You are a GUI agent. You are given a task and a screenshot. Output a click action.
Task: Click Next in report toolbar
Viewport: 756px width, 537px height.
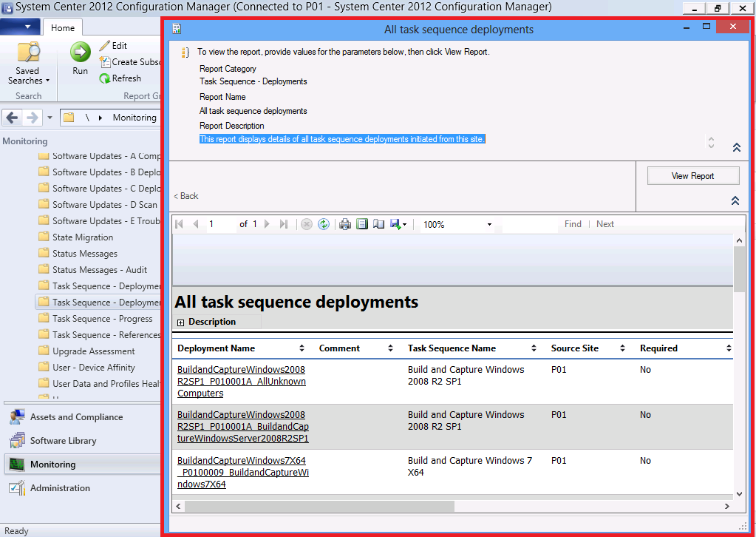605,224
